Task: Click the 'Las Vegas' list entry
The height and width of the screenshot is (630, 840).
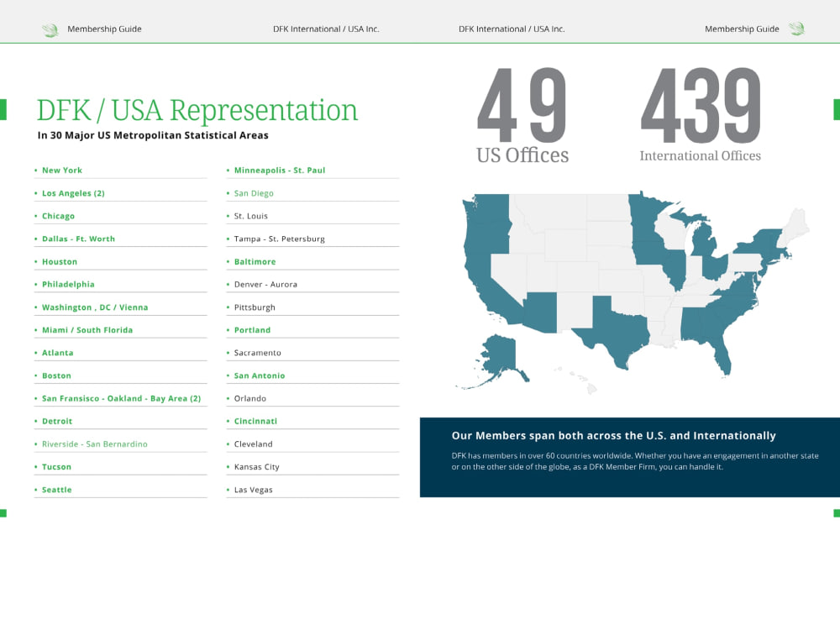Action: click(253, 490)
